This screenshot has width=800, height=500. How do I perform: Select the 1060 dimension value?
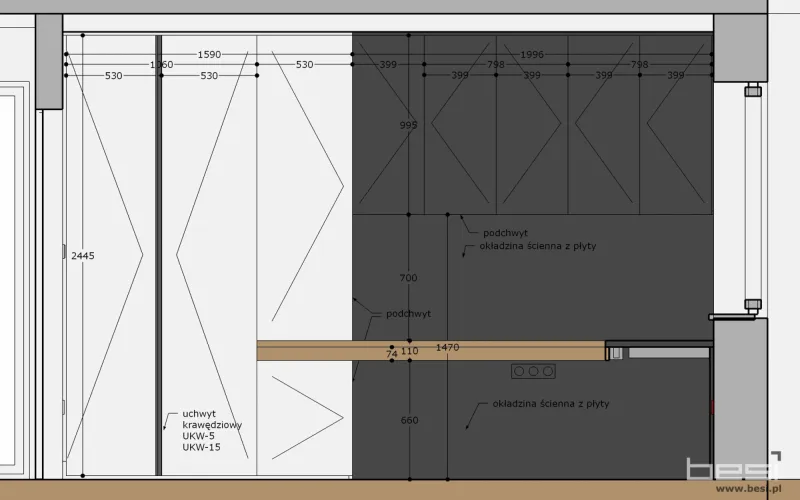pos(161,65)
